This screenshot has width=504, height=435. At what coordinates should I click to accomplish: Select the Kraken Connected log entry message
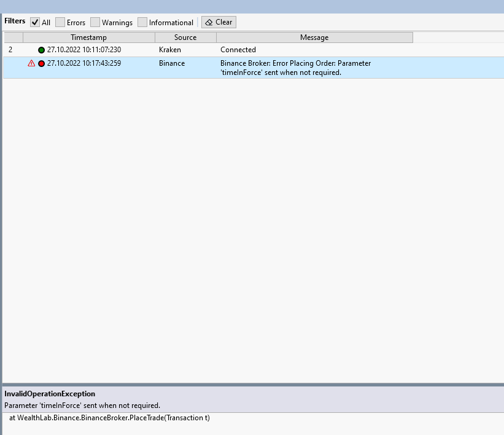click(x=238, y=50)
